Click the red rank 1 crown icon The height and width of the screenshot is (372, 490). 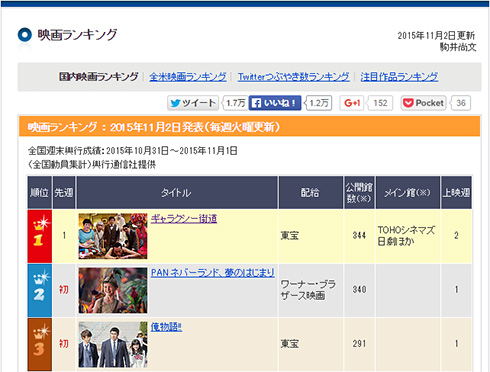40,236
